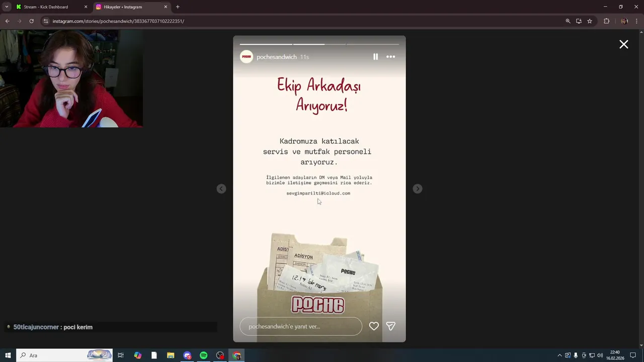The height and width of the screenshot is (362, 644).
Task: Open the Chrome profile avatar
Action: (x=624, y=21)
